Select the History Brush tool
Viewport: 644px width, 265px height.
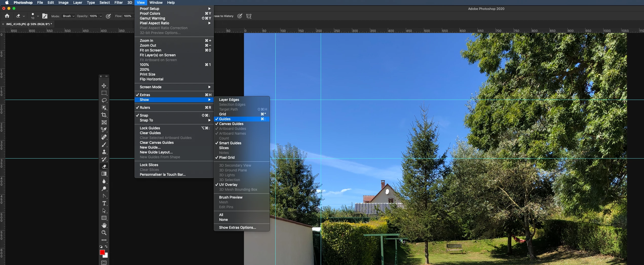tap(104, 159)
